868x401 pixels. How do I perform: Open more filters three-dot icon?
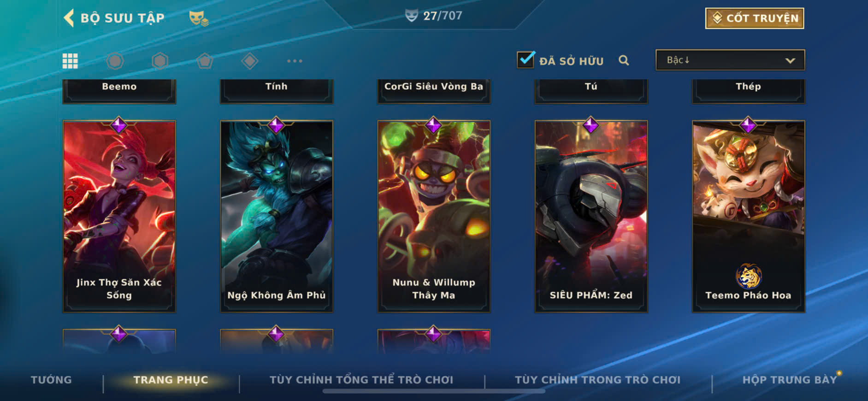(x=295, y=61)
